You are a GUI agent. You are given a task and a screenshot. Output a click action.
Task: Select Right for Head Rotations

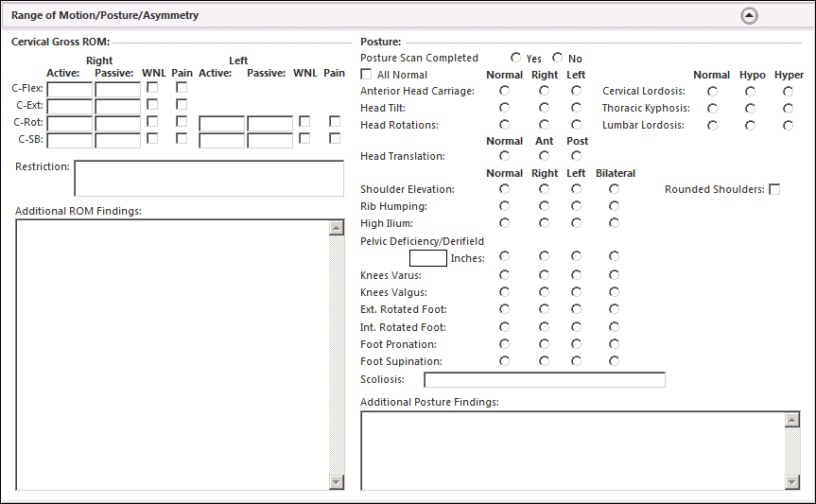click(544, 125)
